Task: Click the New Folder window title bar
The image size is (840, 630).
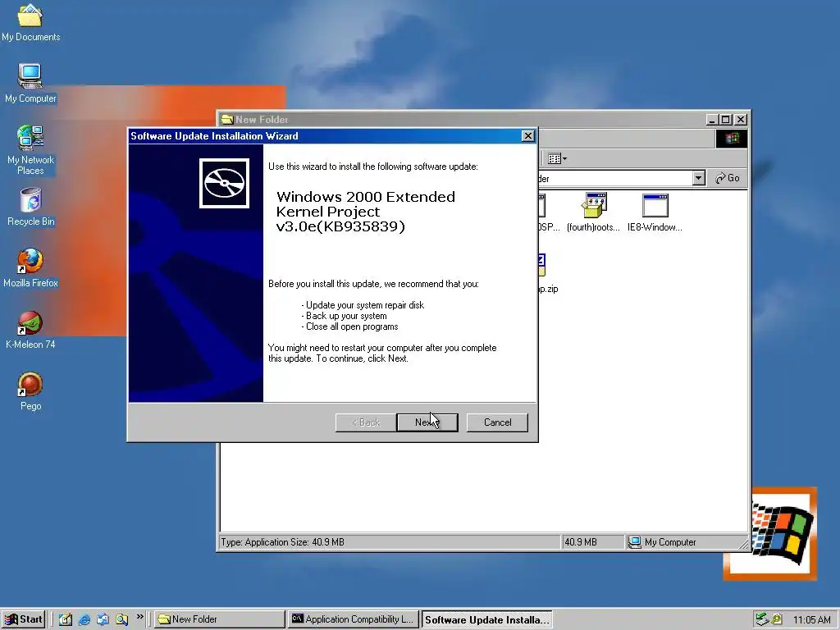Action: point(461,120)
